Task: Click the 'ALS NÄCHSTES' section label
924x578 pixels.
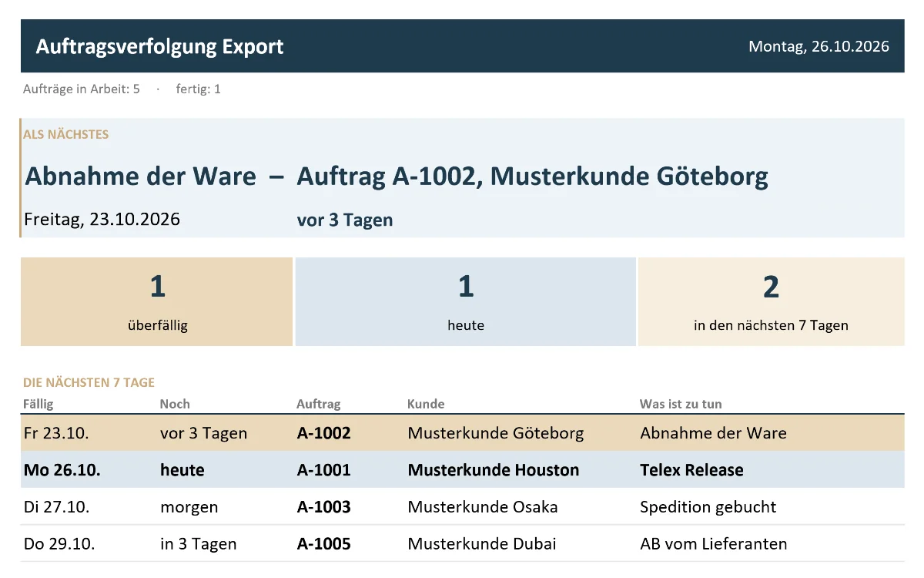Action: coord(66,134)
